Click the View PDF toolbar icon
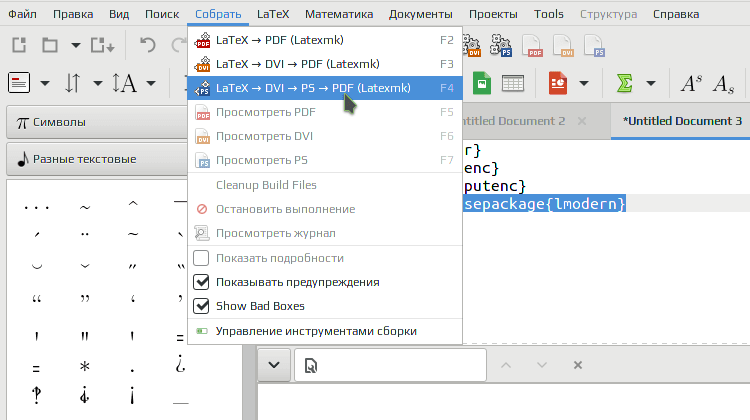Screen dimensions: 750x420 click(532, 46)
